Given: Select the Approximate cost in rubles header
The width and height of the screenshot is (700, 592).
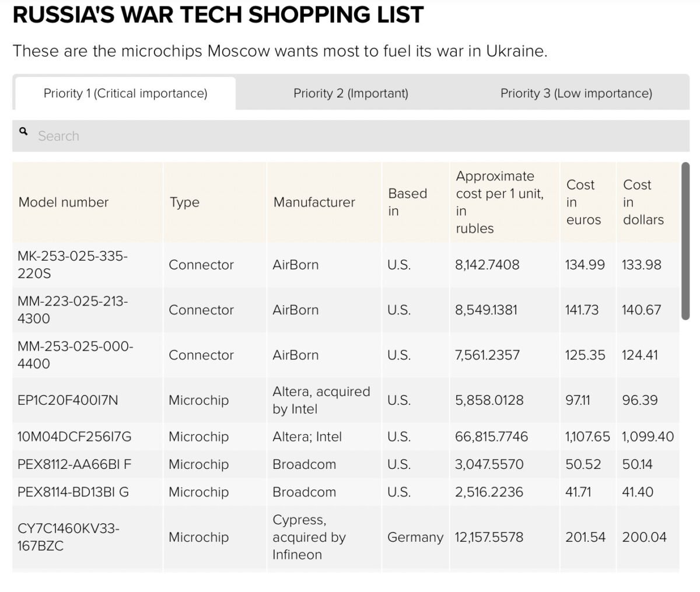Looking at the screenshot, I should tap(499, 202).
